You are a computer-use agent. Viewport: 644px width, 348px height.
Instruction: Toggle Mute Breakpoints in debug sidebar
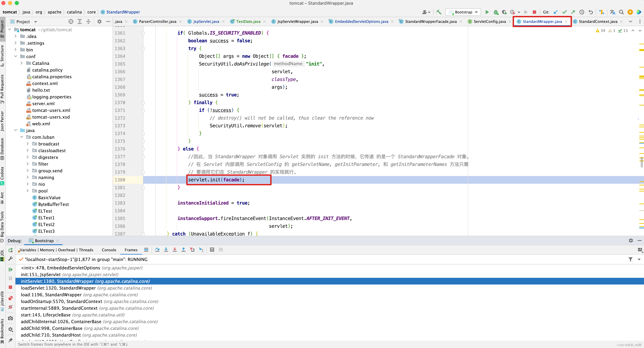click(x=10, y=307)
